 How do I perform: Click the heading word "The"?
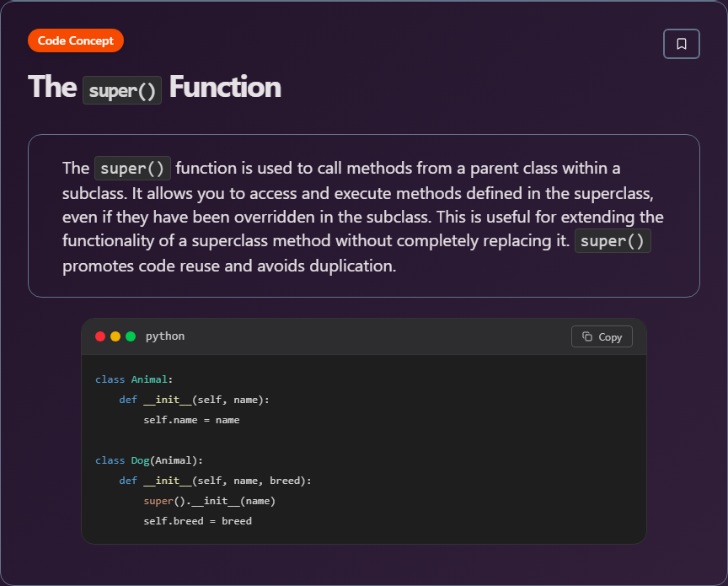click(52, 87)
